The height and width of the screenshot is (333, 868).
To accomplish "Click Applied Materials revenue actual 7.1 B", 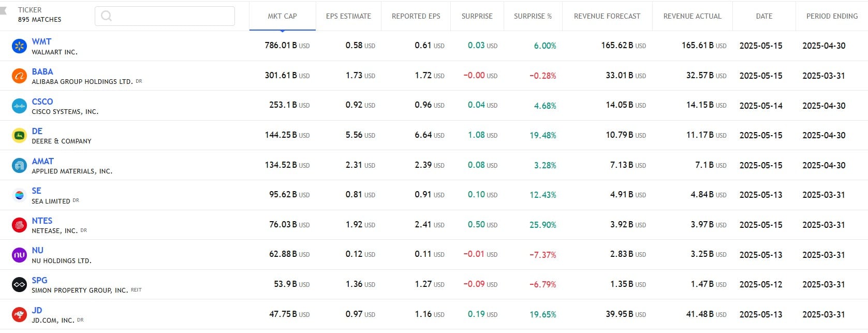I will click(711, 165).
